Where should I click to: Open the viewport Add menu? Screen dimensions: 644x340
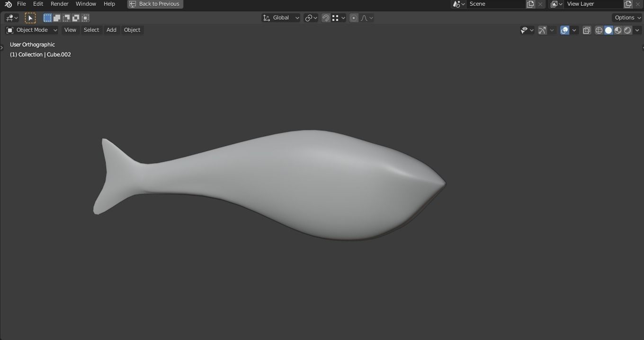point(111,30)
